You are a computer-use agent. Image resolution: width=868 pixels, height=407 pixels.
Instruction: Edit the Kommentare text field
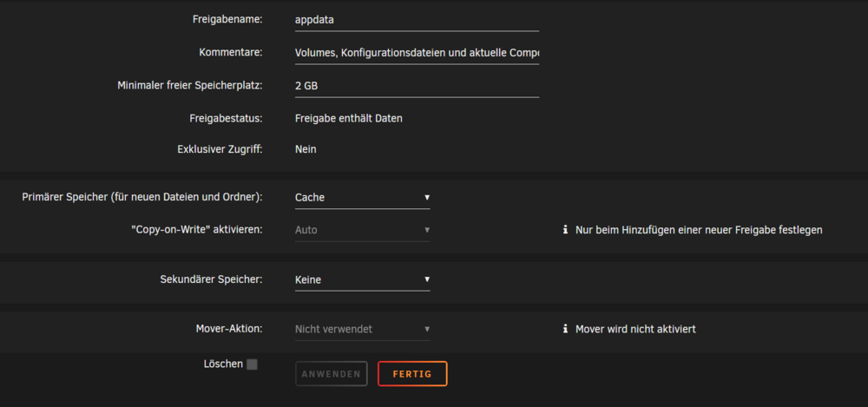[x=417, y=53]
